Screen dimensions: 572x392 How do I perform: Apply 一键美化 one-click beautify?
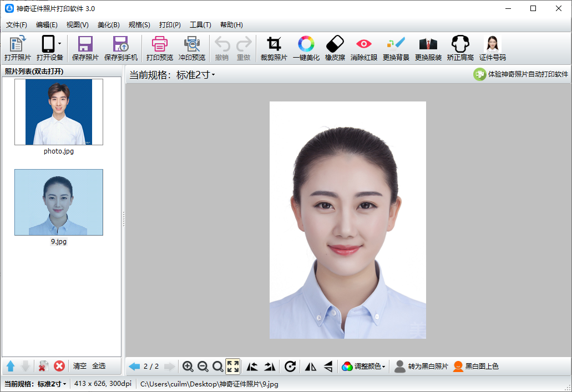tap(306, 48)
